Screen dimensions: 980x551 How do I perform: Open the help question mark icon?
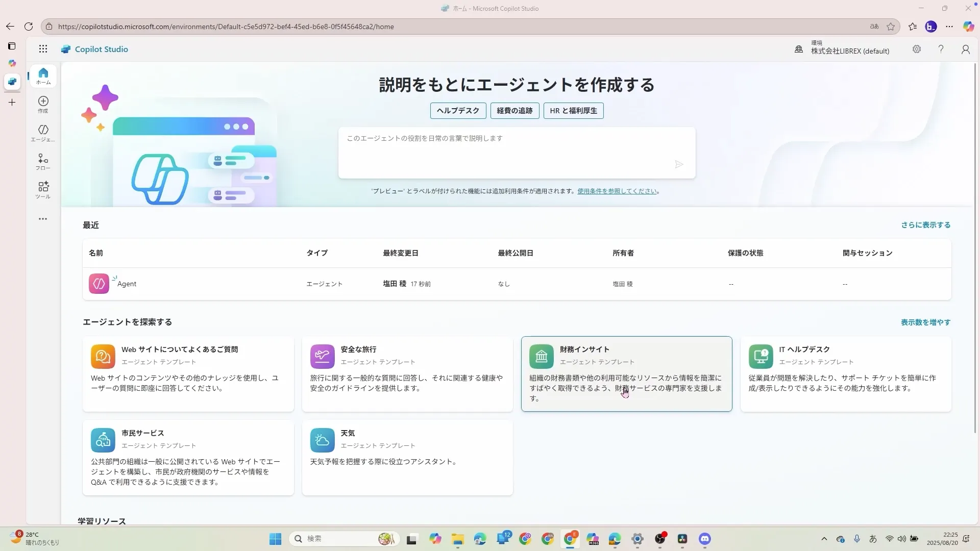pos(941,49)
